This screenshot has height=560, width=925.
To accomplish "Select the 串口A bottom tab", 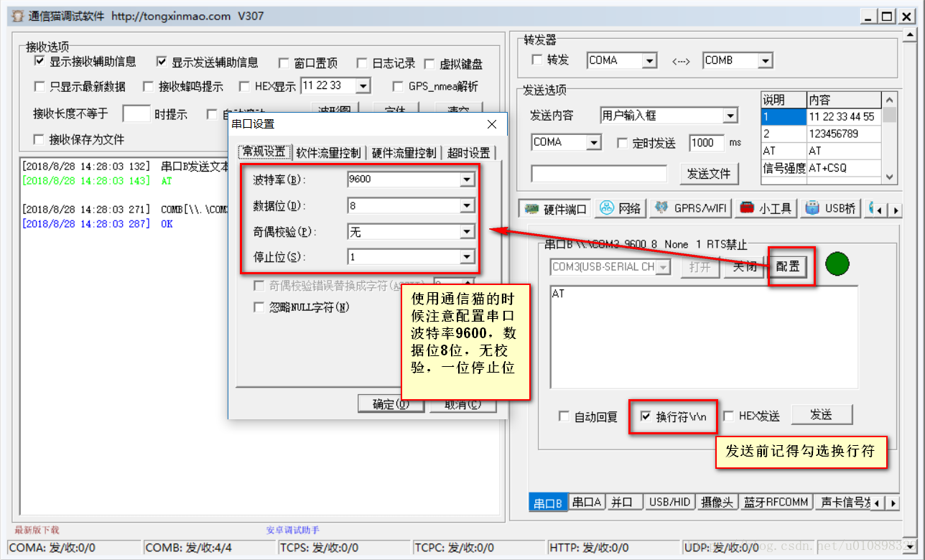I will point(587,503).
